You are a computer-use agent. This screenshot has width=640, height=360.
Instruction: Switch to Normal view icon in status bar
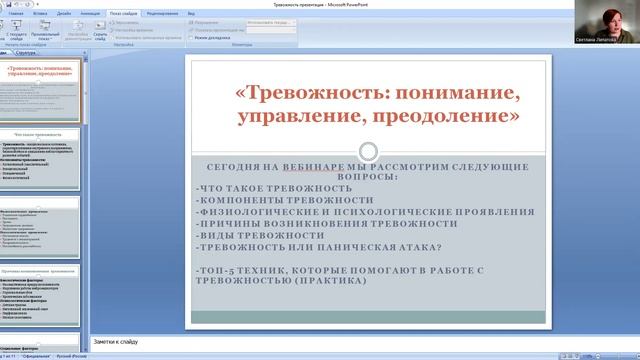click(564, 356)
